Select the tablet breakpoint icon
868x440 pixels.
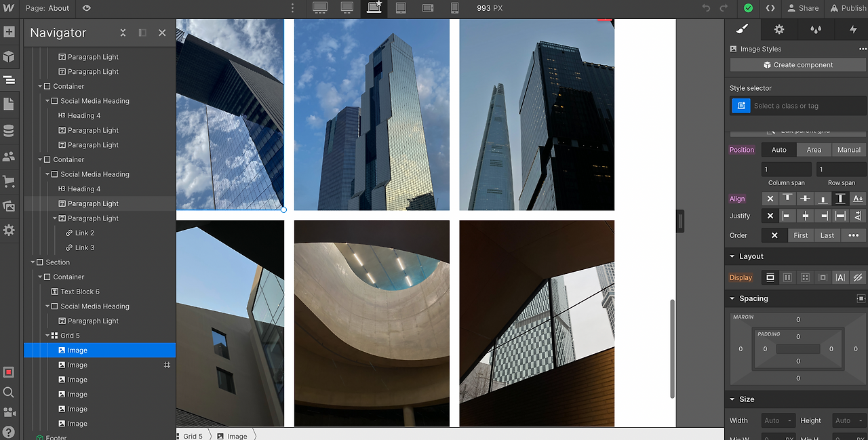tap(401, 8)
